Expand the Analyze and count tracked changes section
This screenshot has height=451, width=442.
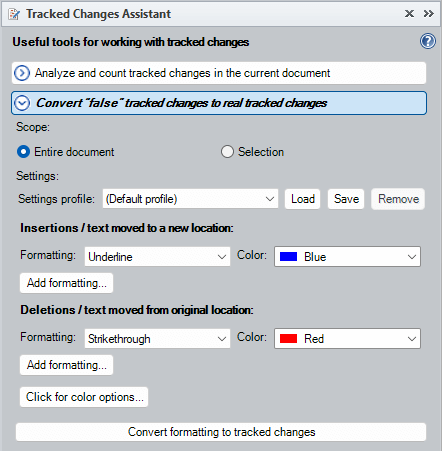click(x=219, y=73)
